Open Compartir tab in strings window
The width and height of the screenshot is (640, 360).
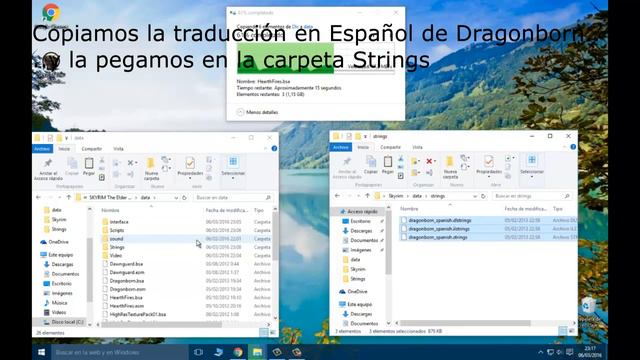tap(390, 147)
